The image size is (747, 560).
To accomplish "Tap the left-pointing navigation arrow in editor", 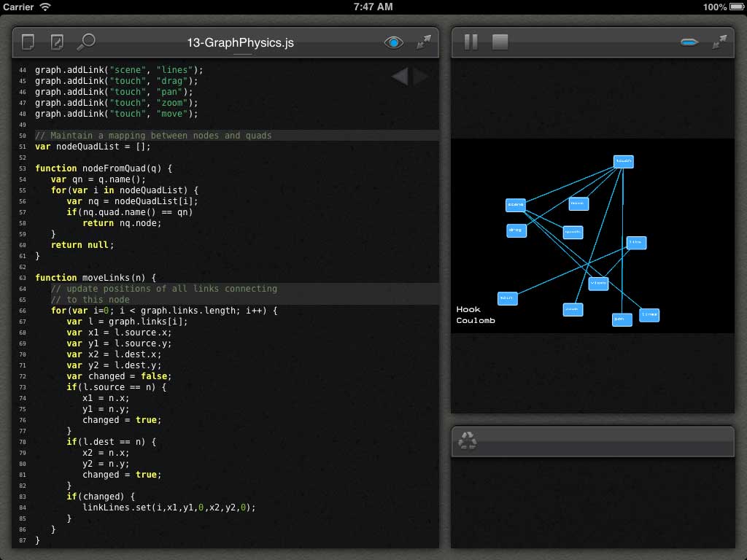I will 400,76.
